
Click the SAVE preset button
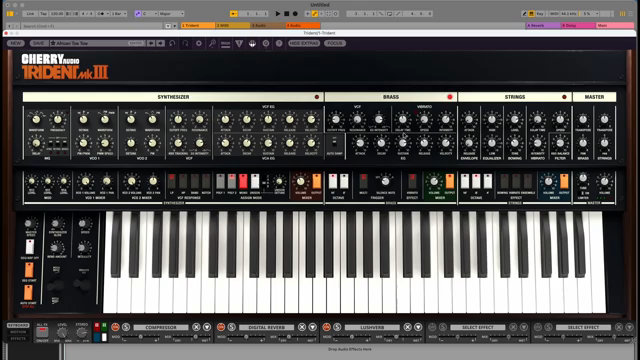tap(38, 43)
